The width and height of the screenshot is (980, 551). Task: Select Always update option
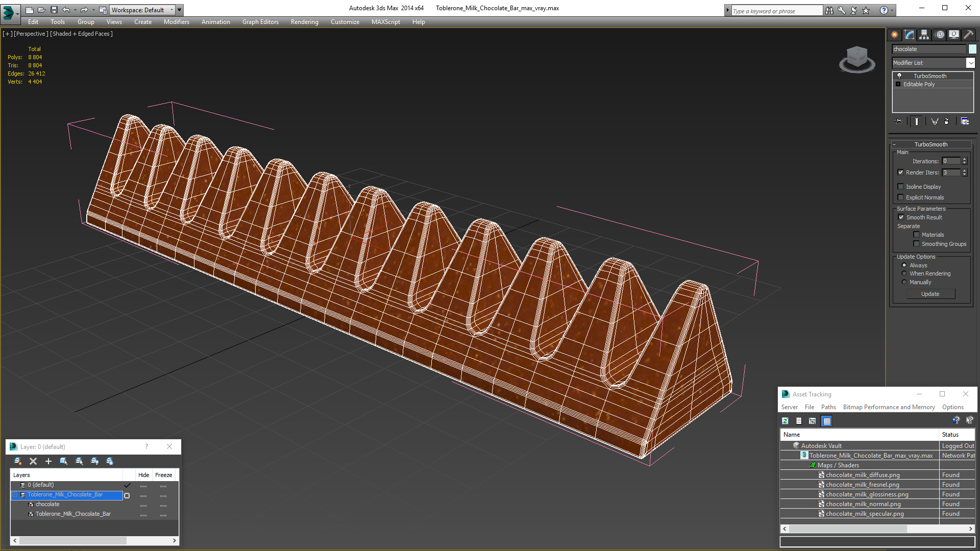pyautogui.click(x=904, y=265)
